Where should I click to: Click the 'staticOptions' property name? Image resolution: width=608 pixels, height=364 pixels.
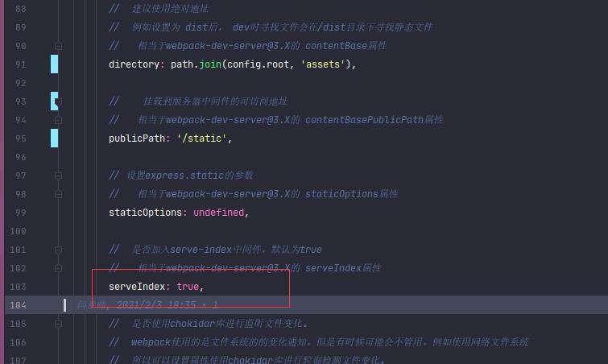pos(145,213)
